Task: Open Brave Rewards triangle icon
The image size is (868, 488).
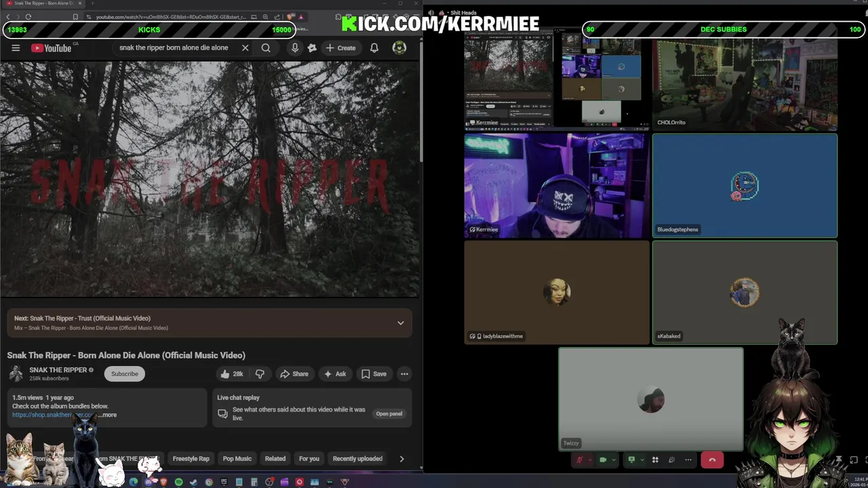Action: tap(300, 17)
